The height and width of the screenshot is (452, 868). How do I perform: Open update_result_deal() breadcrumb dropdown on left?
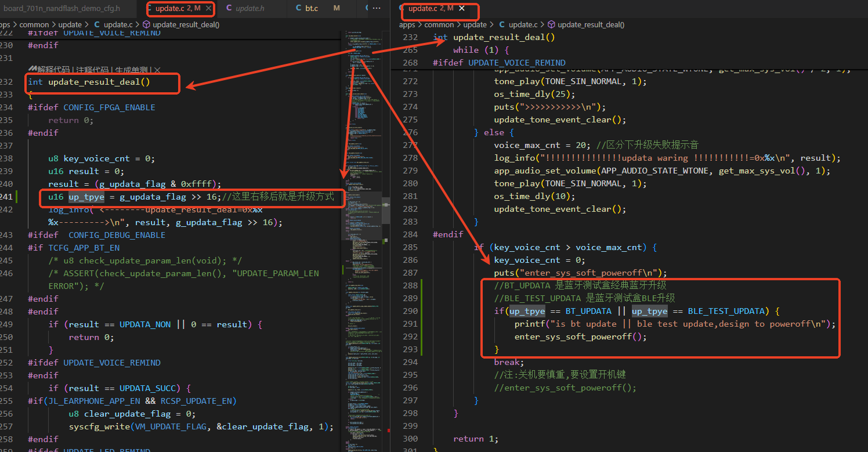coord(186,24)
